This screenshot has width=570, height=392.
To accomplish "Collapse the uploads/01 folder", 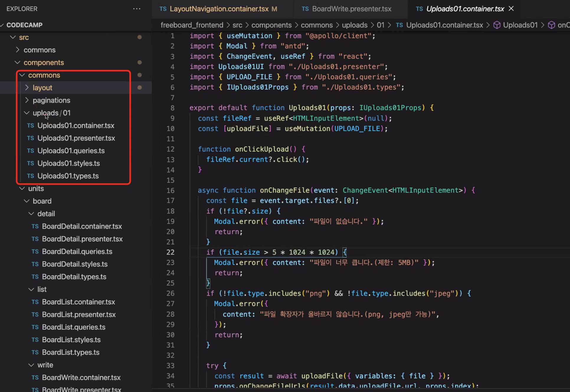I will [27, 113].
